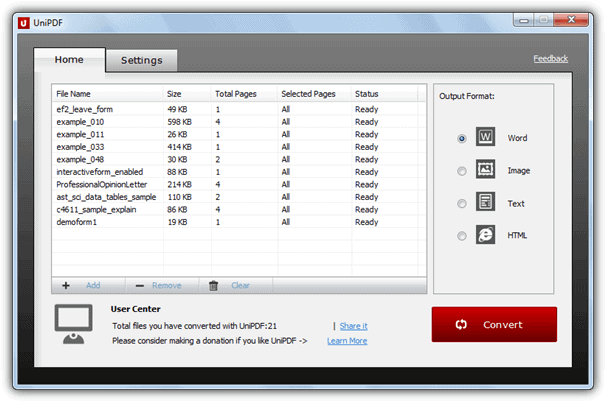
Task: Click the 414 KB size cell
Action: 179,147
